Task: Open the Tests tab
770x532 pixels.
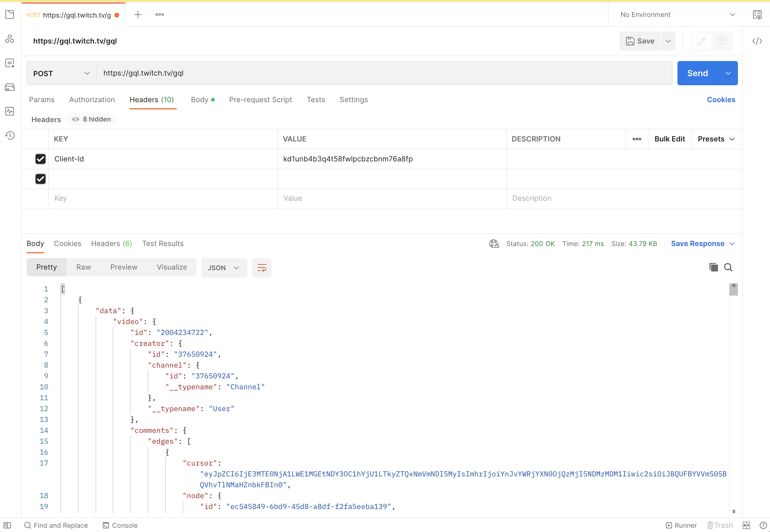Action: tap(316, 100)
